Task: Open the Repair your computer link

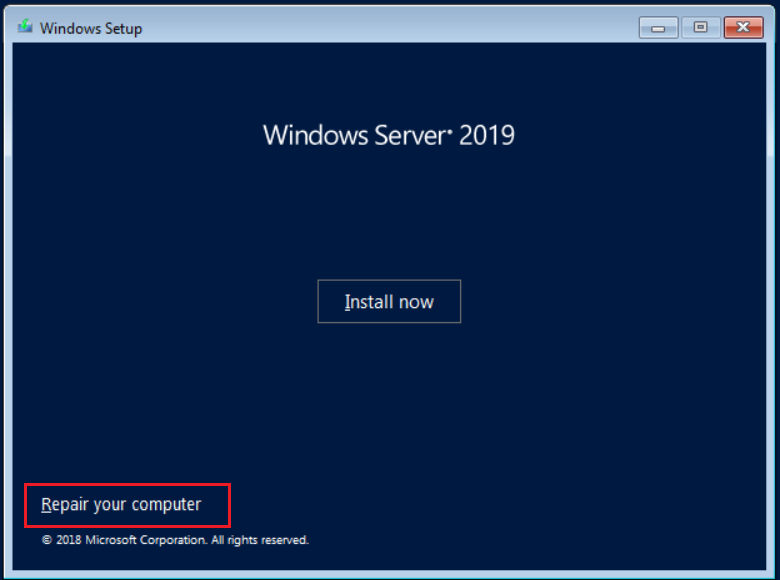Action: tap(121, 504)
